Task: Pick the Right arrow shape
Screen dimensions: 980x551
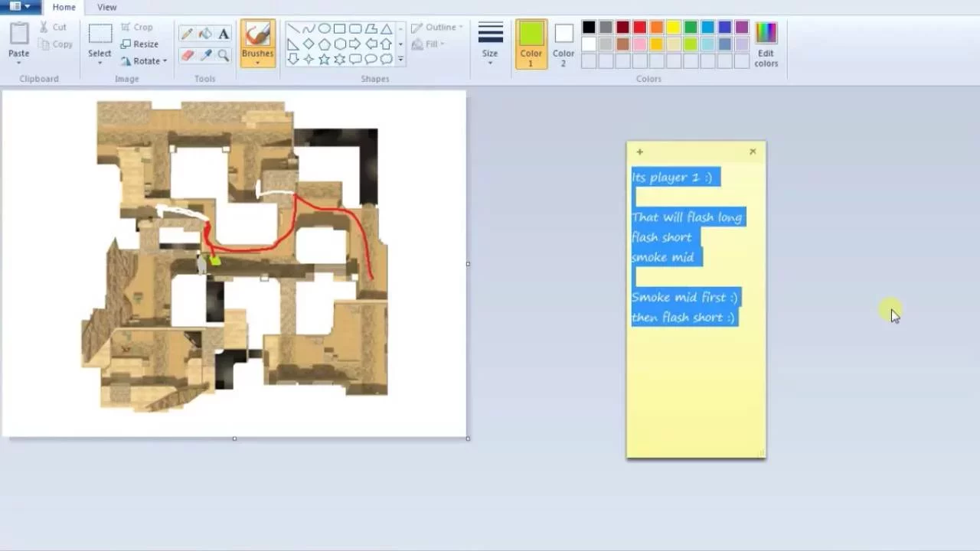Action: tap(355, 44)
